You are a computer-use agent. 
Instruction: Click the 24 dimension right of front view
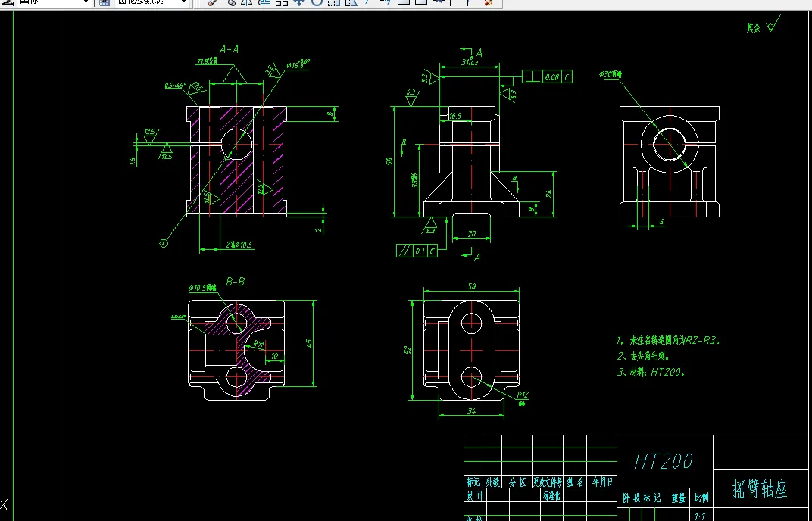(549, 194)
